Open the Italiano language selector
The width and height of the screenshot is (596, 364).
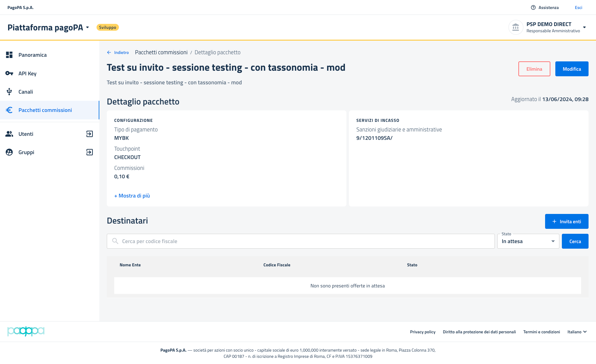(577, 332)
